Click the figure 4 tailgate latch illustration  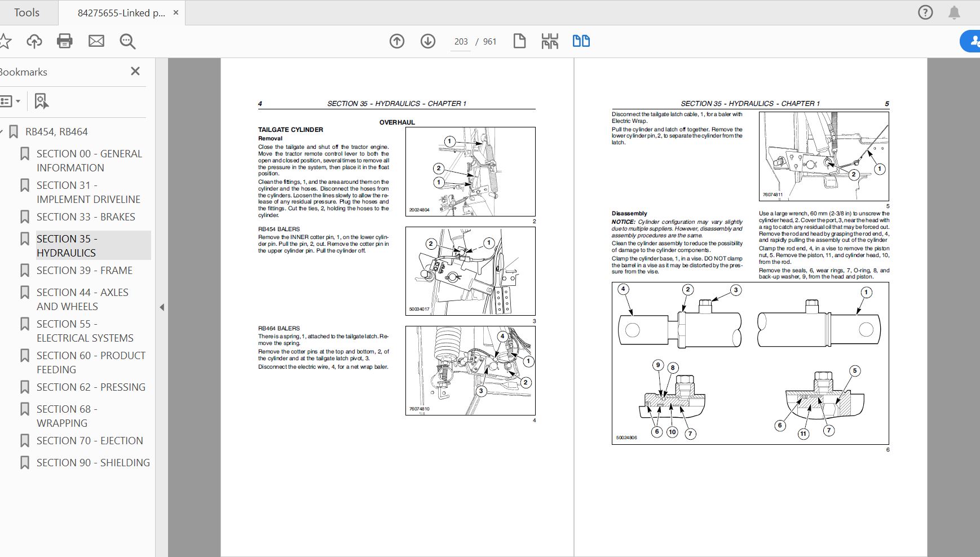point(470,371)
